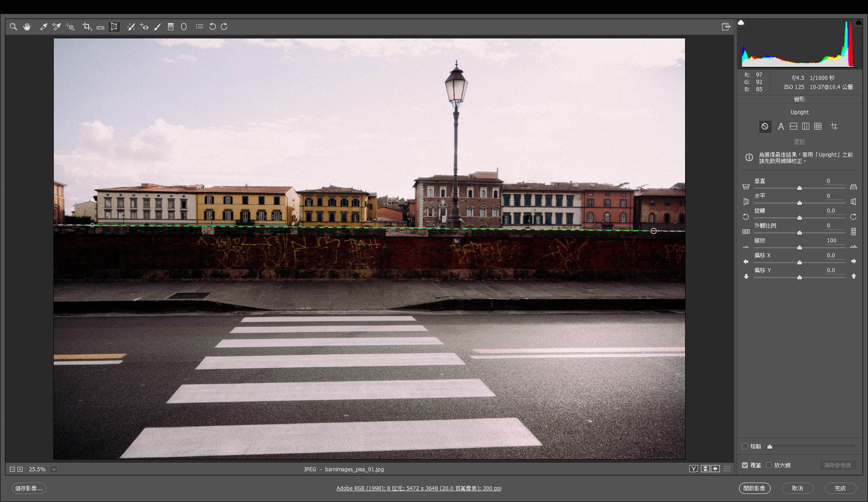Click the info icon beside Upright tip
868x502 pixels.
pos(749,158)
